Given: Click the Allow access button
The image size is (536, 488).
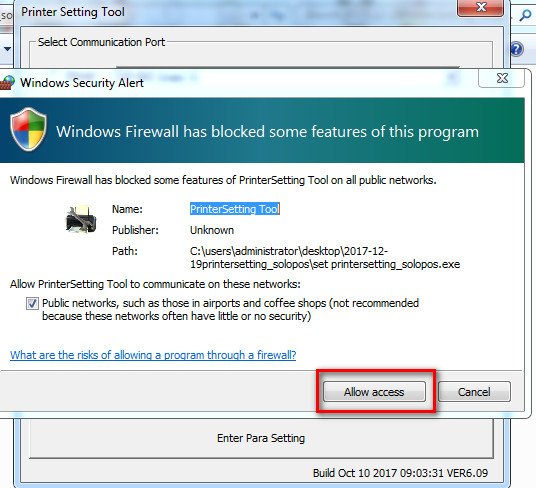Looking at the screenshot, I should [374, 392].
